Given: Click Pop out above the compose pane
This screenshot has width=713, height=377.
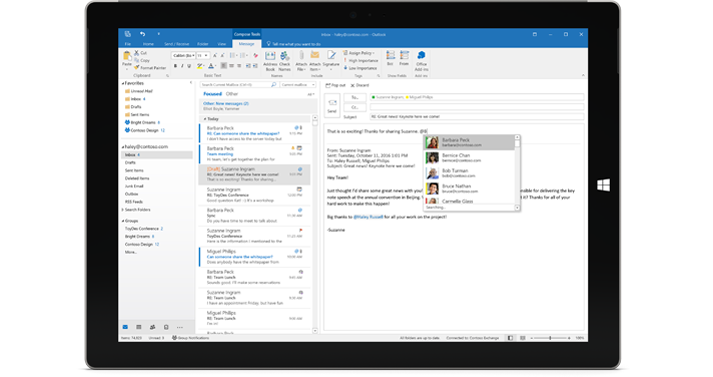Looking at the screenshot, I should pyautogui.click(x=336, y=85).
